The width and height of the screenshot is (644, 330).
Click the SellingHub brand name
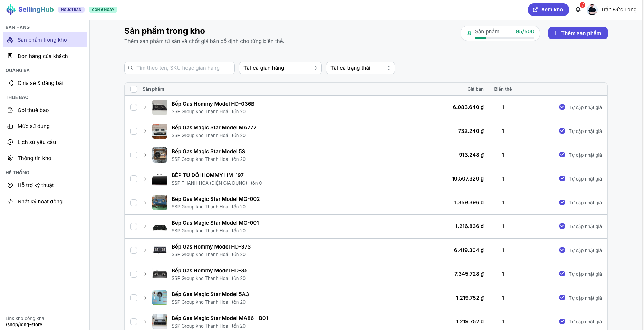tap(36, 9)
